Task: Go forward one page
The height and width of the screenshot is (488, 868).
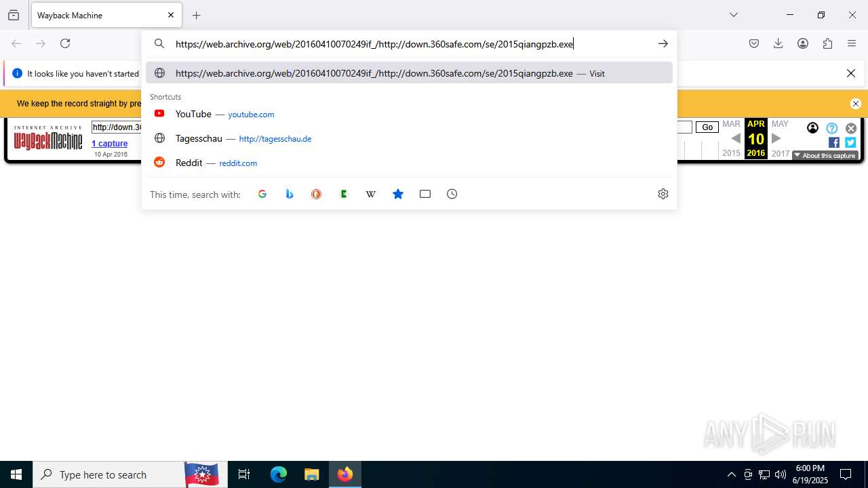Action: 41,43
